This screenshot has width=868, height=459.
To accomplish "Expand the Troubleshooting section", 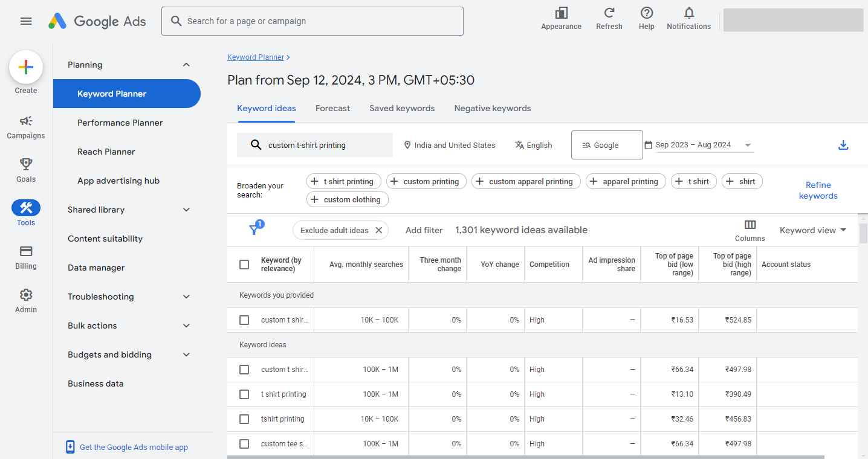I will (x=186, y=297).
